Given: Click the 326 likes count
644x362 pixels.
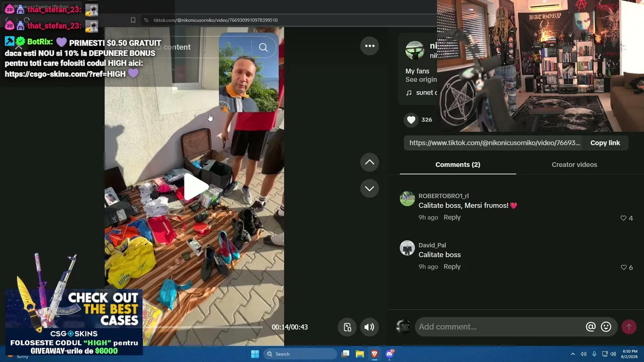Looking at the screenshot, I should point(427,120).
